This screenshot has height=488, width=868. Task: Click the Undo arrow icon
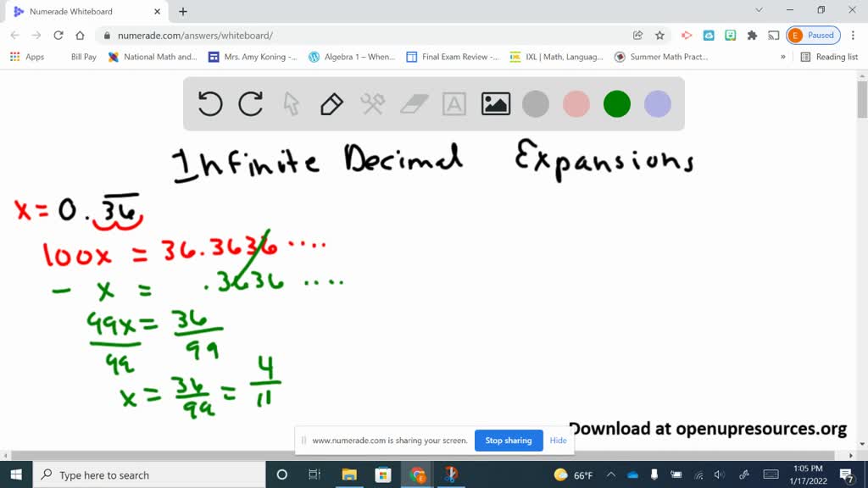[x=209, y=103]
